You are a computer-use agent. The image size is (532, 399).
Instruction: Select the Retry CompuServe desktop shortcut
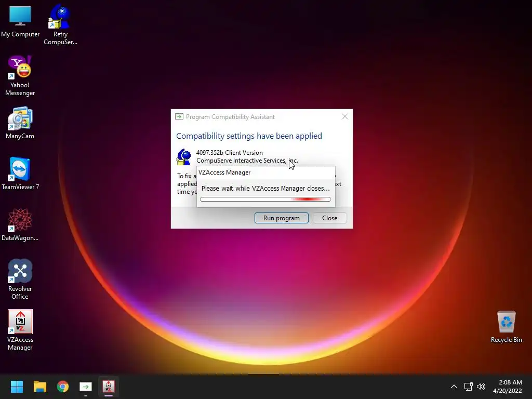point(60,24)
